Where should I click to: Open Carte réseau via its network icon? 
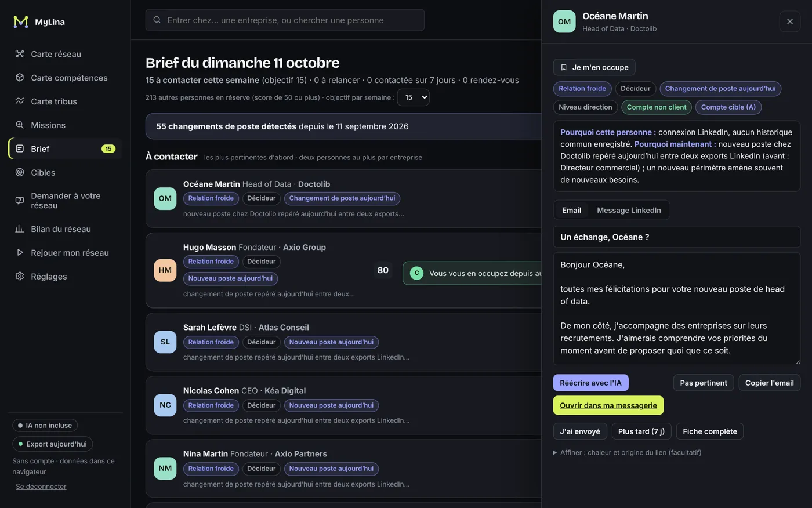(20, 54)
